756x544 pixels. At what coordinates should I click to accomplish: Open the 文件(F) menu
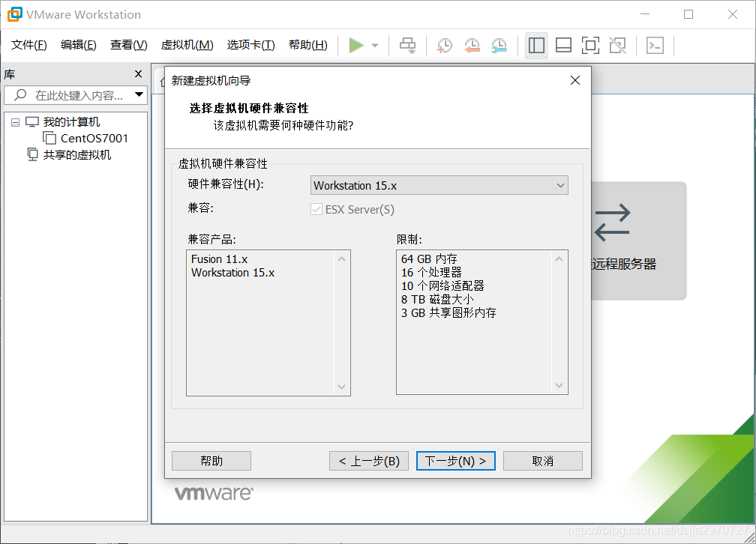click(x=29, y=45)
